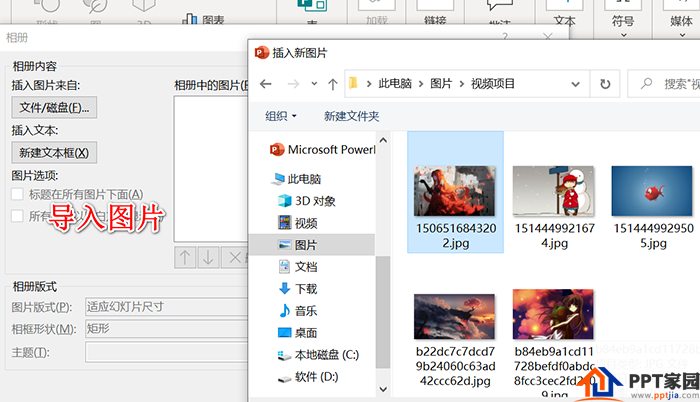
Task: Refresh the current folder view
Action: coord(605,84)
